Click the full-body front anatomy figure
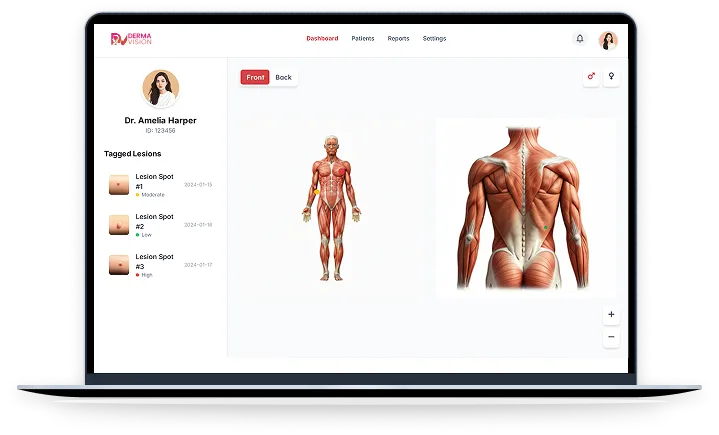Viewport: 719px width, 435px height. pos(332,208)
